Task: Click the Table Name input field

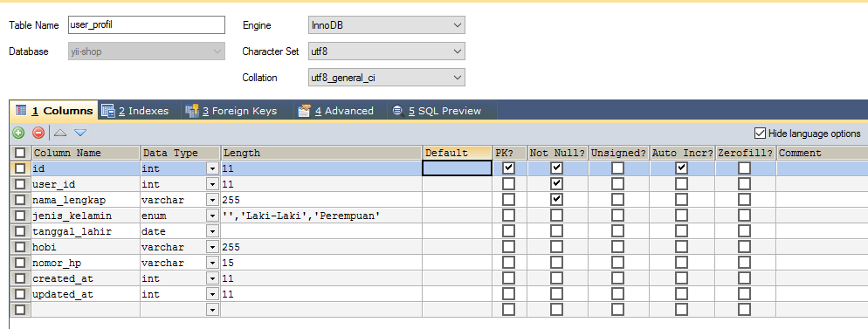Action: pos(146,25)
